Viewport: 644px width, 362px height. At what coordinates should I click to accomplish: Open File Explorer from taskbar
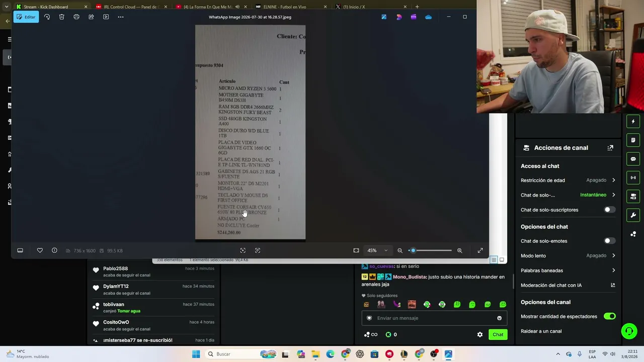pos(315,354)
